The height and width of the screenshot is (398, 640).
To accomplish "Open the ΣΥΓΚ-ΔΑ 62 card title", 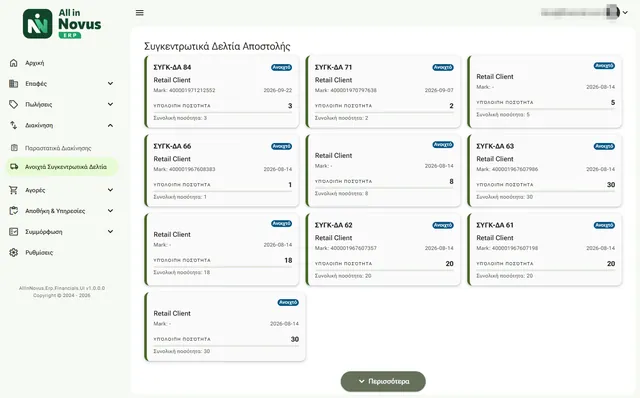I will (333, 225).
